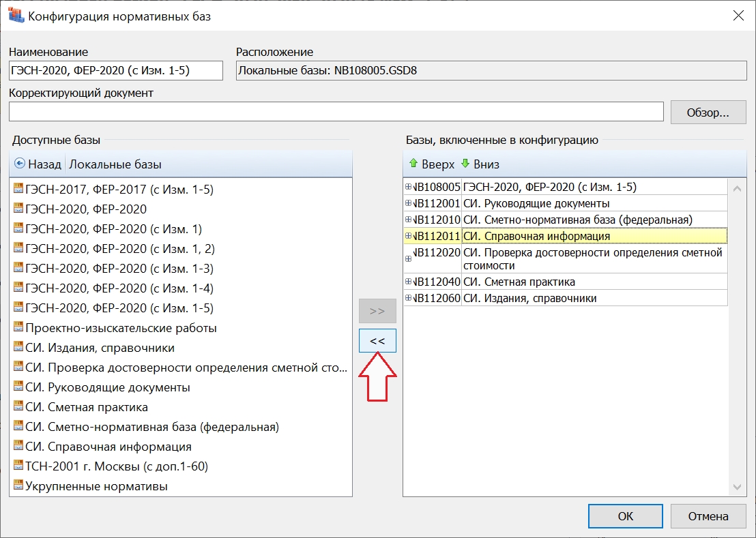
Task: Expand the NB112060 Издания, справочники row
Action: point(409,298)
